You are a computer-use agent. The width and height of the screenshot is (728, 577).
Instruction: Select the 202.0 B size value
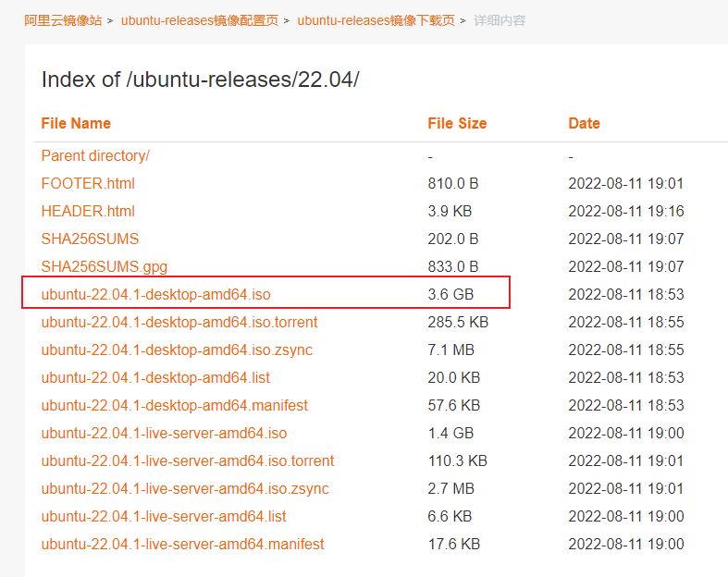click(x=453, y=239)
